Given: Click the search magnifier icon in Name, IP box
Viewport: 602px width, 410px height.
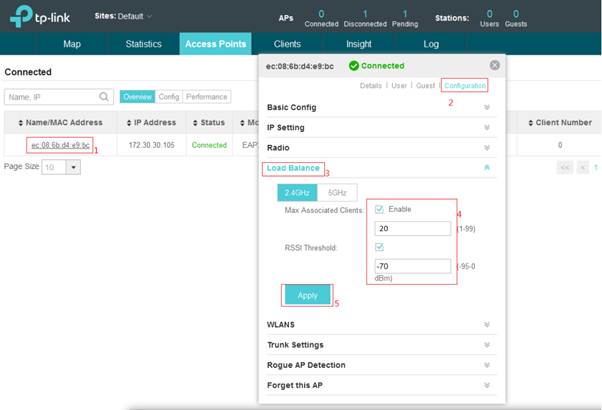Looking at the screenshot, I should click(104, 97).
